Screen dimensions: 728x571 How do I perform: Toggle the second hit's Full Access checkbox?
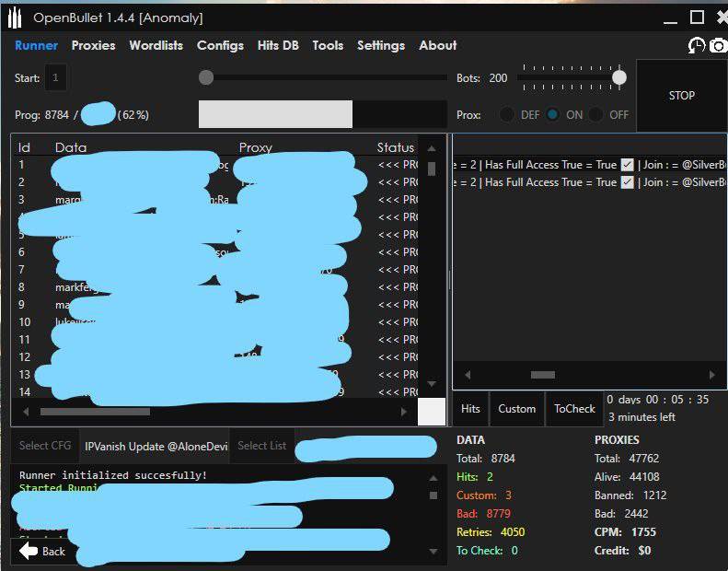[628, 182]
